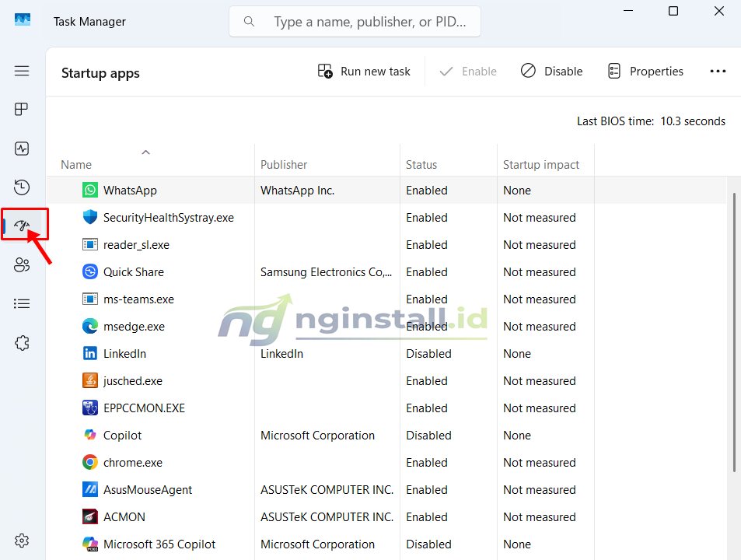Click the AsusMouseAgent icon
Viewport: 741px width, 560px height.
click(x=89, y=489)
